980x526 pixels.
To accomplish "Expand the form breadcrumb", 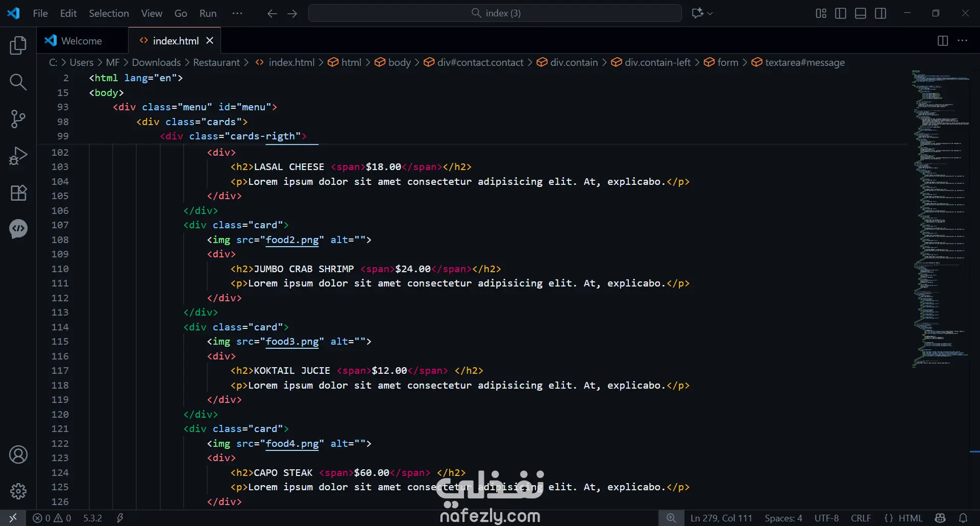I will click(x=721, y=62).
